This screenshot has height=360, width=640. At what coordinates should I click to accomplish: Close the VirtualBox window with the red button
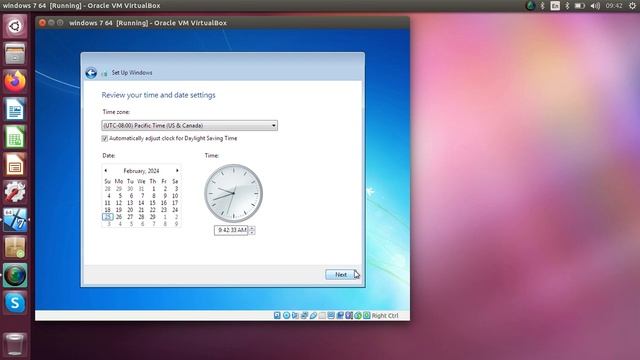click(x=42, y=23)
